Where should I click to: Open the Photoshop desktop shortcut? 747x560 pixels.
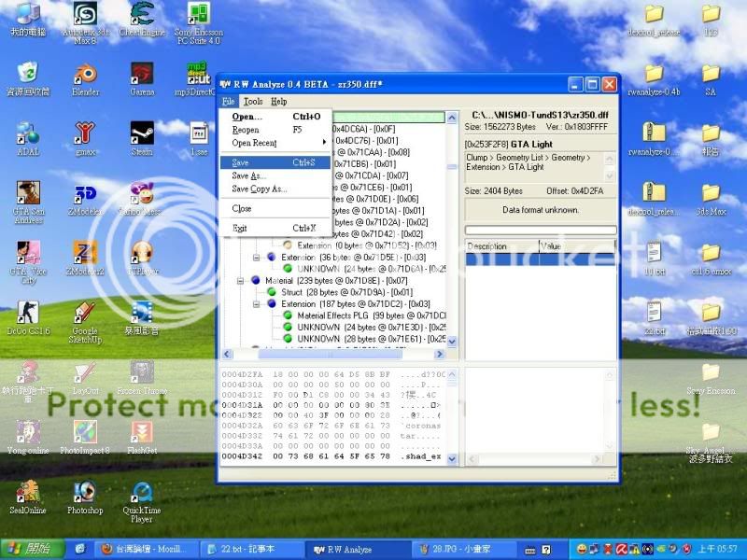click(84, 492)
